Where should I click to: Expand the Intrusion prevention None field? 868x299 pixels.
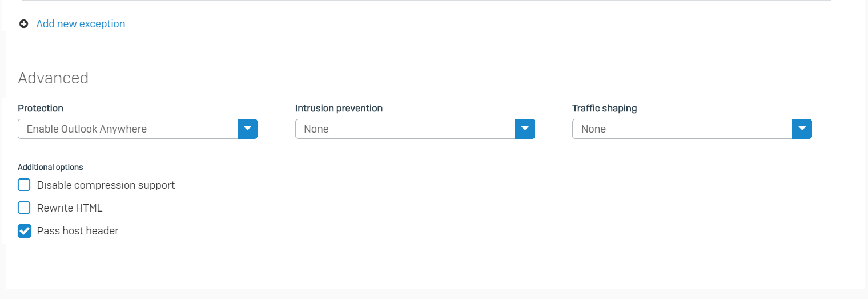pyautogui.click(x=415, y=129)
